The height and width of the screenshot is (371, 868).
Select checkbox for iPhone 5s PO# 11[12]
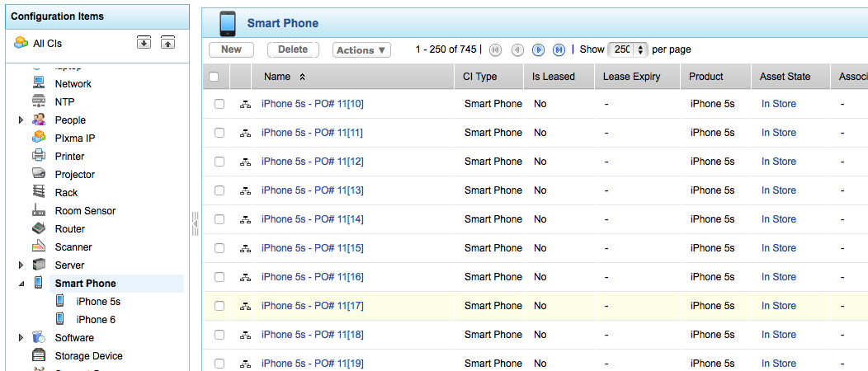tap(219, 162)
